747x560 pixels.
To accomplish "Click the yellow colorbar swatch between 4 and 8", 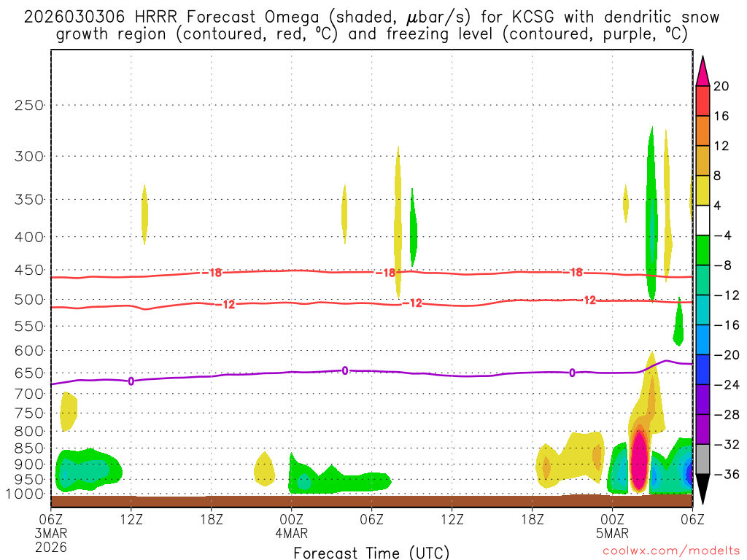I will coord(703,190).
